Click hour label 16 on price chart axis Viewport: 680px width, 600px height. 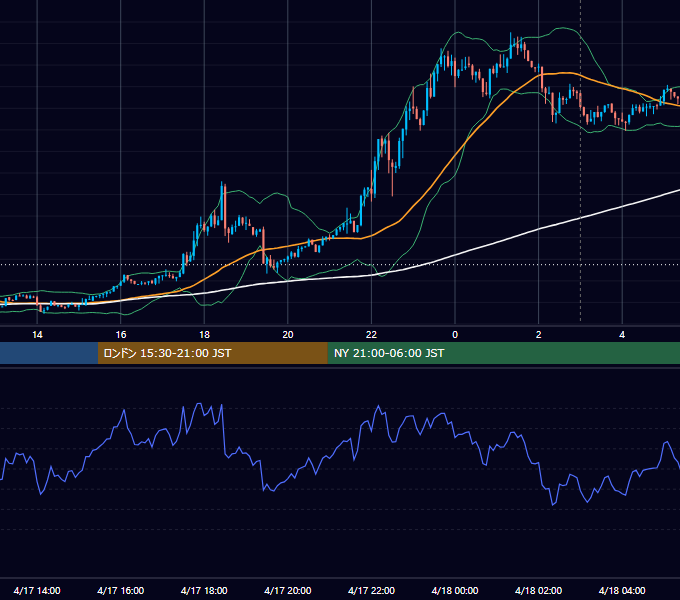121,335
